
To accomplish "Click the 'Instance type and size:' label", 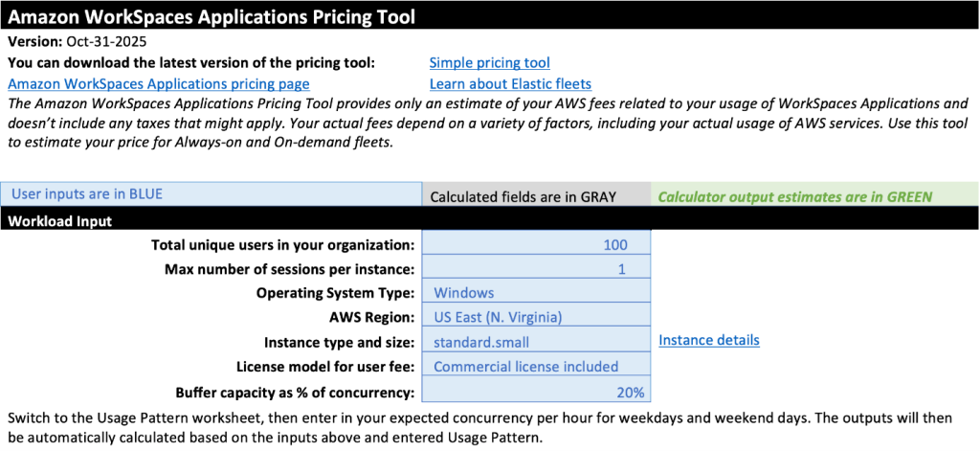I will click(x=340, y=342).
